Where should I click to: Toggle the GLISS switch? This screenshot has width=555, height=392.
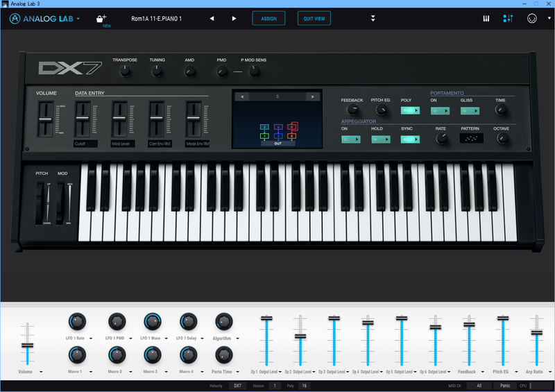coord(470,111)
